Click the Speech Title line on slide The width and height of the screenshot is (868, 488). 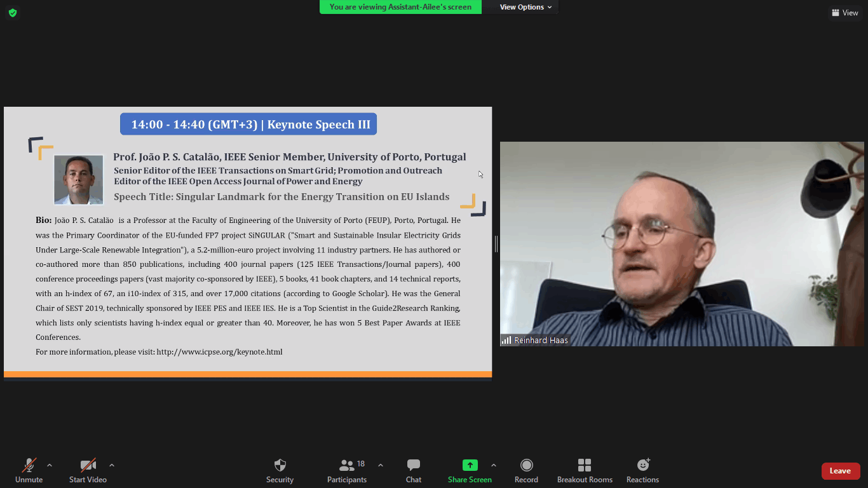(281, 197)
